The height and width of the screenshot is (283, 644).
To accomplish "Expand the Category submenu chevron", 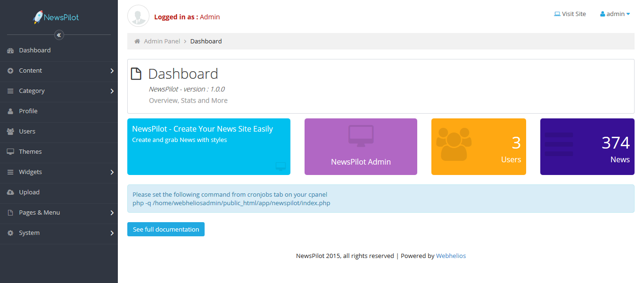I will [x=112, y=91].
